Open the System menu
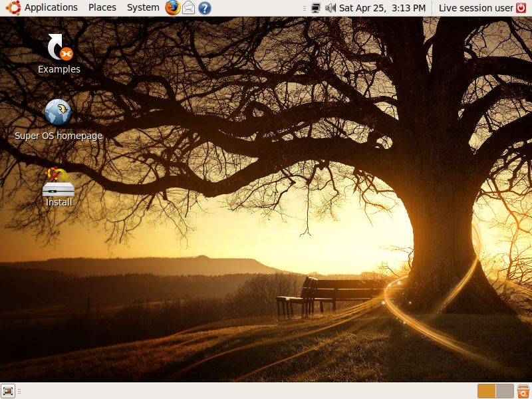532x399 pixels. (x=143, y=8)
